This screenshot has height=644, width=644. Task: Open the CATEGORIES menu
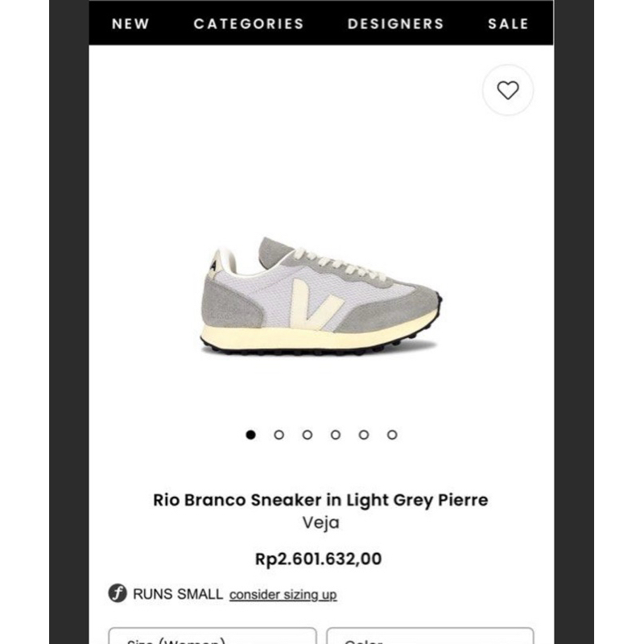pos(249,23)
